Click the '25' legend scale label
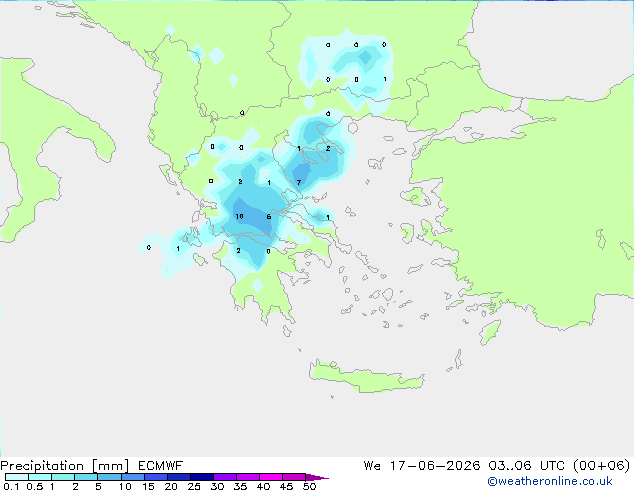 (194, 486)
